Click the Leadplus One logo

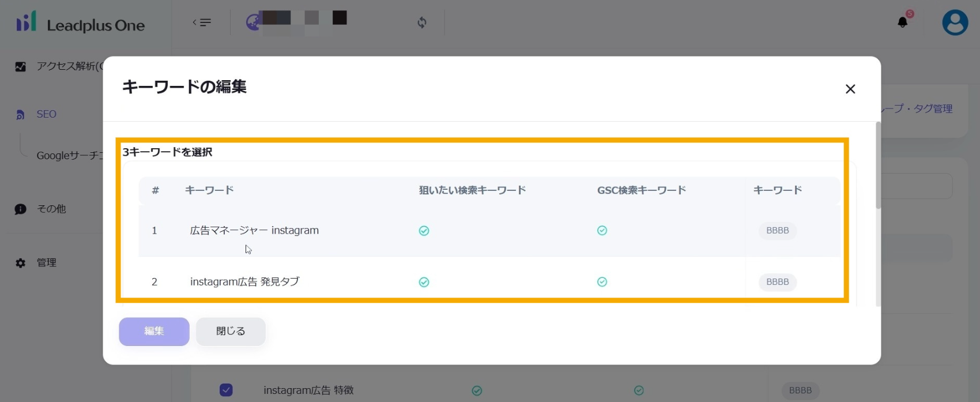[x=81, y=24]
